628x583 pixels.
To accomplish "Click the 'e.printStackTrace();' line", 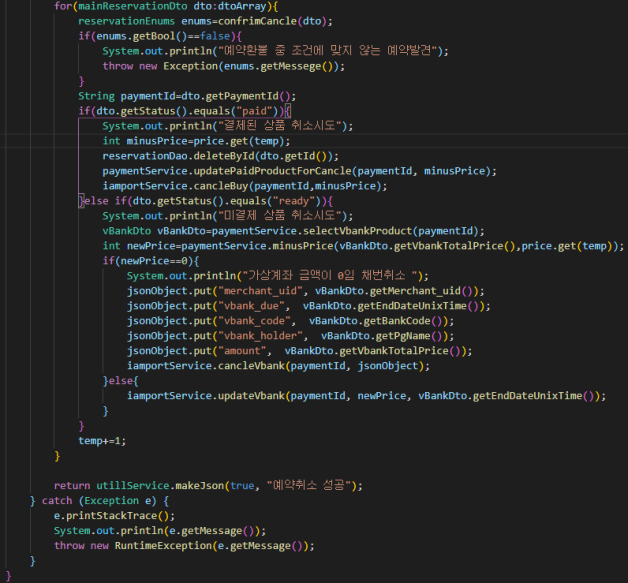I will point(114,516).
